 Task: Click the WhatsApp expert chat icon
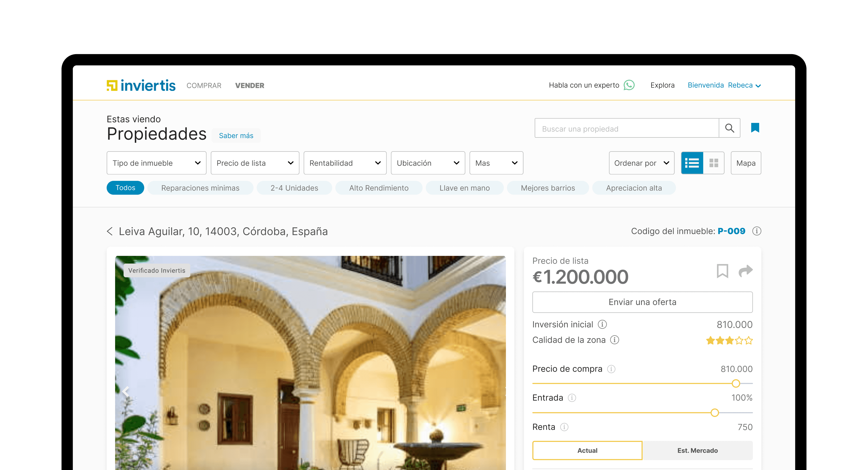point(629,85)
